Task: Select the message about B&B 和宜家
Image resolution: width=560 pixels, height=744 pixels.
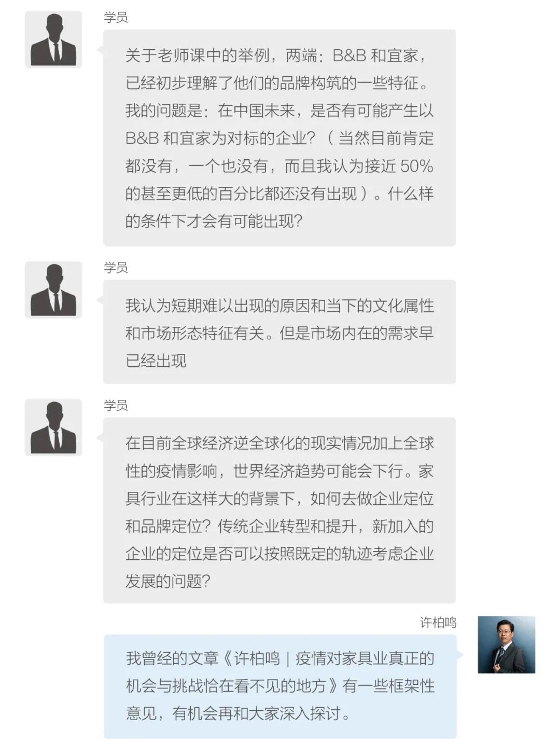Action: coord(279,137)
